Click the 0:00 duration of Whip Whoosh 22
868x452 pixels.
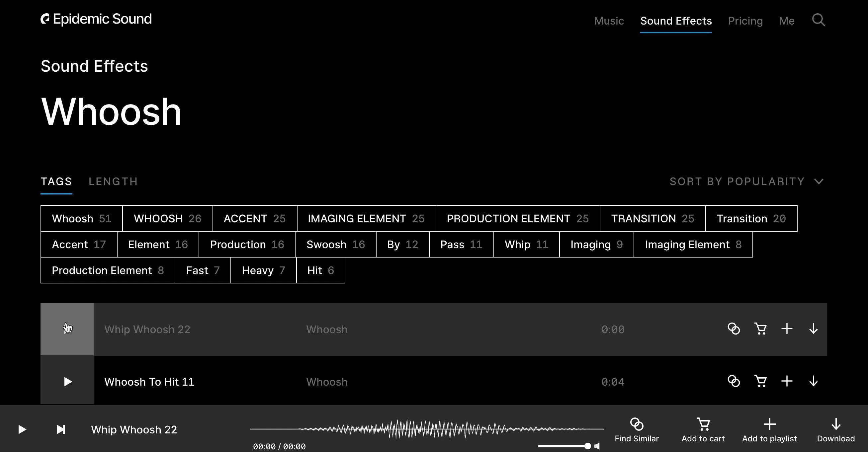[613, 329]
